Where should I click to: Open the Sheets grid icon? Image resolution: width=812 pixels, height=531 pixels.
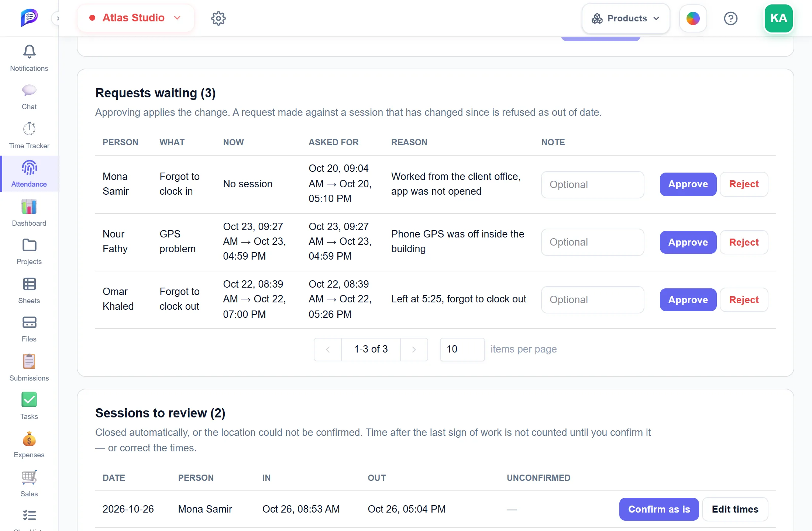click(29, 284)
